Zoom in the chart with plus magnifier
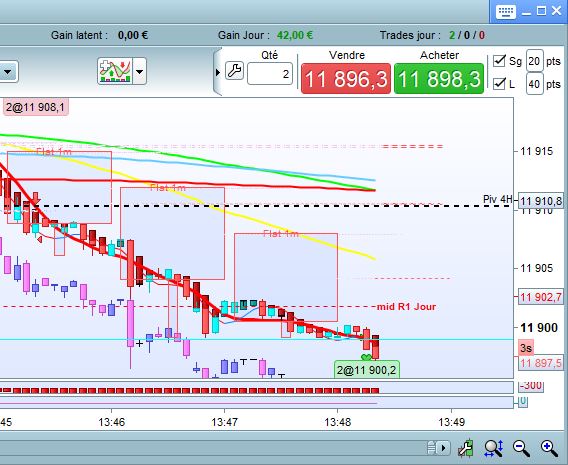 [x=549, y=448]
